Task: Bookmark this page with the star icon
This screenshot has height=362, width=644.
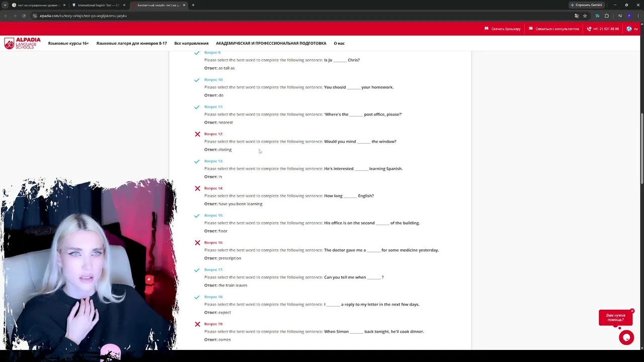Action: (585, 16)
